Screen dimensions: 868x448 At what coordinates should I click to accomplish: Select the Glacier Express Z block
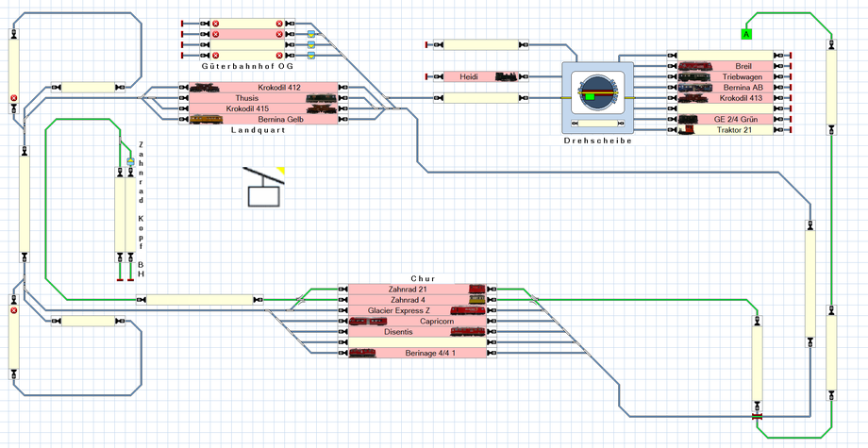pos(417,310)
